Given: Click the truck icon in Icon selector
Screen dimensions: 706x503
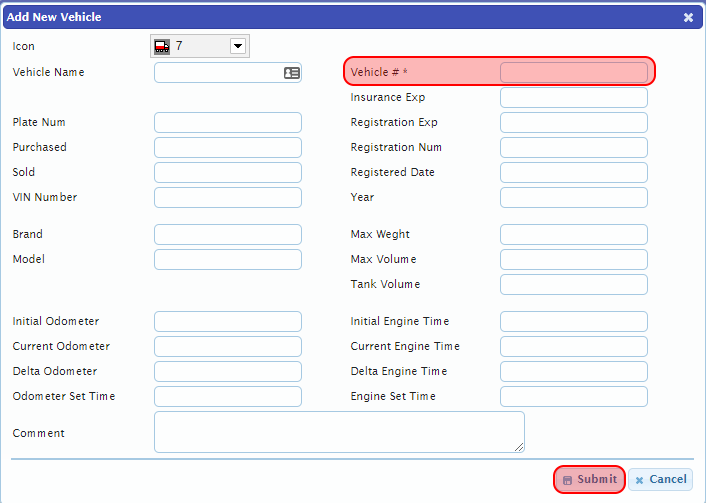Looking at the screenshot, I should tap(162, 46).
